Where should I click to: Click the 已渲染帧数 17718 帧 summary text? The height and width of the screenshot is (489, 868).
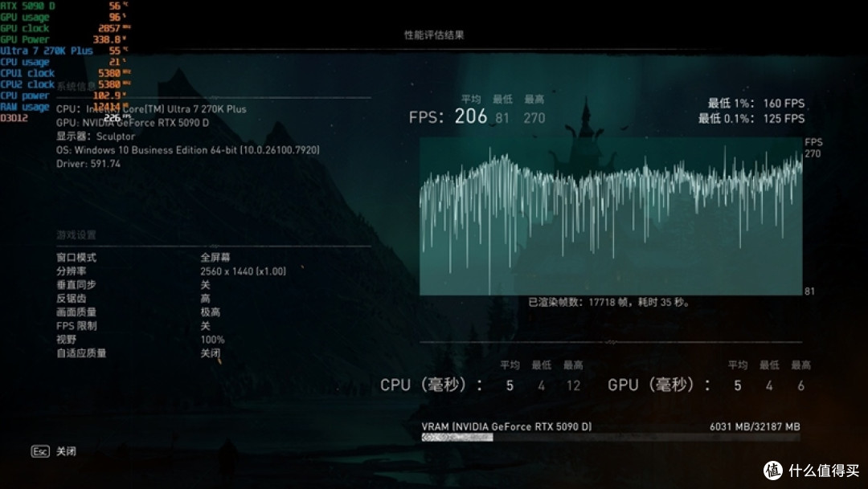[609, 302]
